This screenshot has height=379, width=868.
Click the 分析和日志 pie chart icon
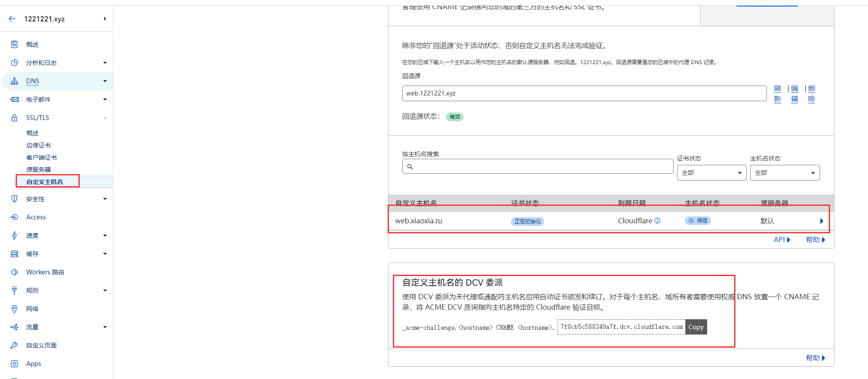14,63
